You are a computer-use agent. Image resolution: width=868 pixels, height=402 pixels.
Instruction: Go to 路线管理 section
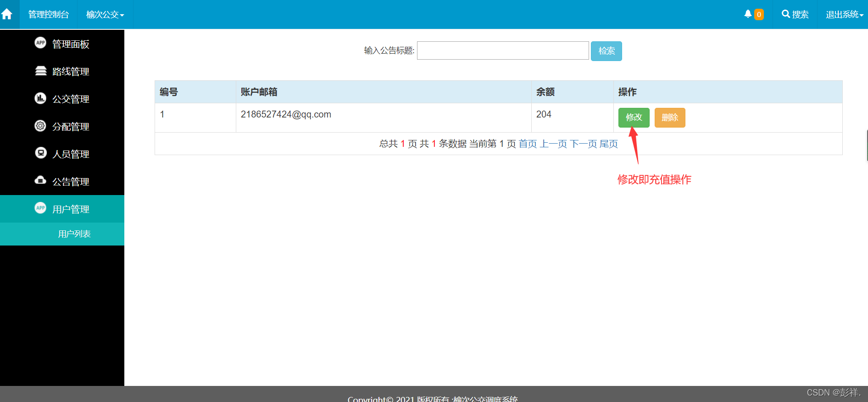(x=62, y=72)
